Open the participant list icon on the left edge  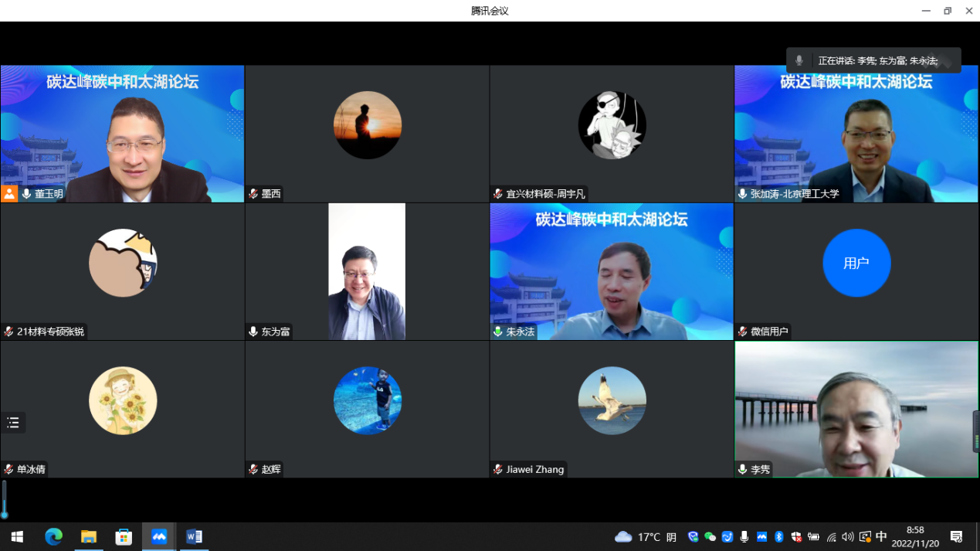click(x=13, y=423)
